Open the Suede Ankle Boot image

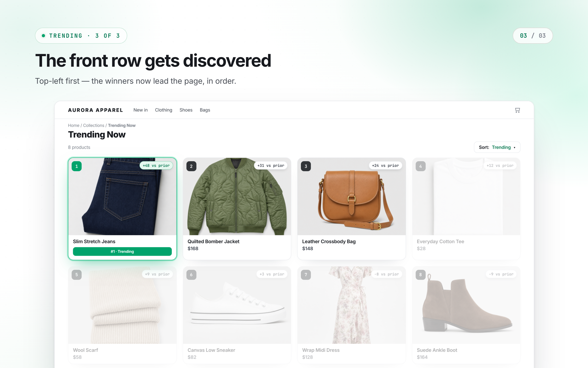click(x=466, y=305)
